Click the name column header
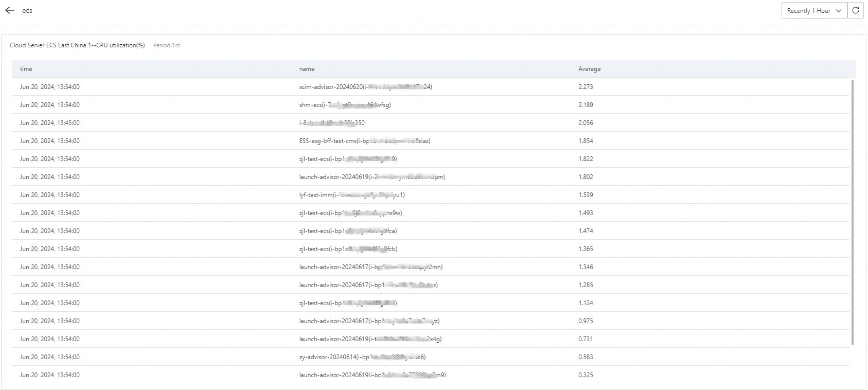868x390 pixels. (307, 69)
